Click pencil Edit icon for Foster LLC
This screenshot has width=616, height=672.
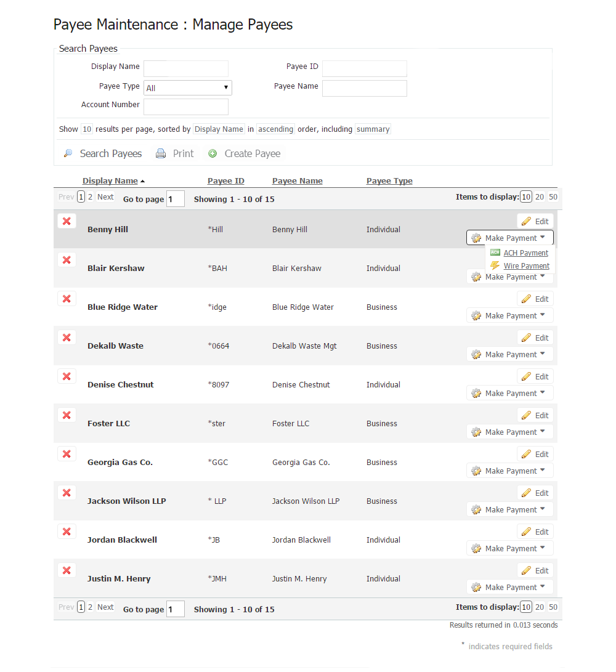click(526, 415)
